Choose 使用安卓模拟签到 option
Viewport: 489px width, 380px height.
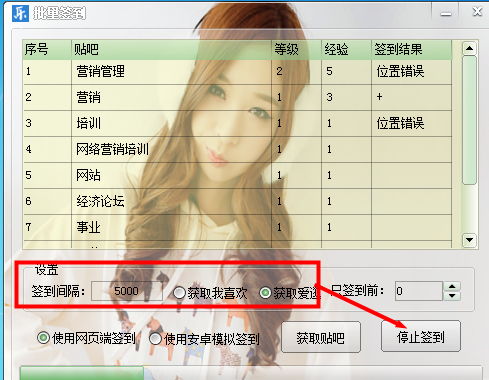pos(204,339)
